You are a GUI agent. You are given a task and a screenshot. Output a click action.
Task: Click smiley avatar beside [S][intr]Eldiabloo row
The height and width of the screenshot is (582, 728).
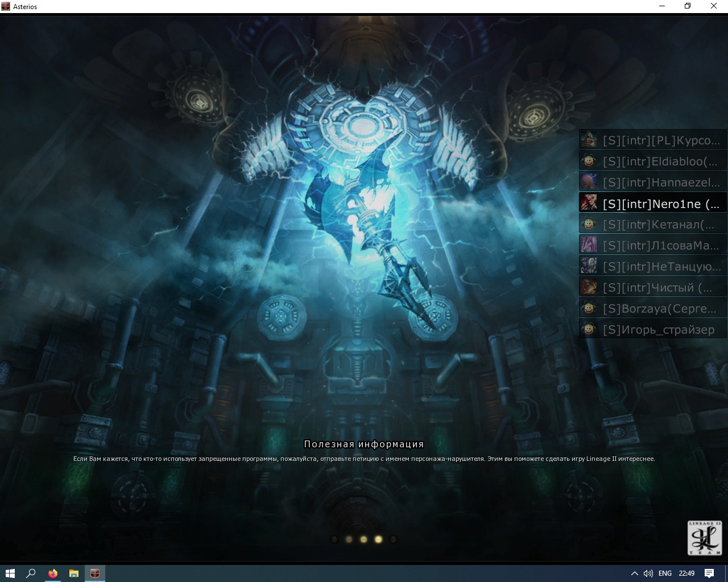(589, 161)
